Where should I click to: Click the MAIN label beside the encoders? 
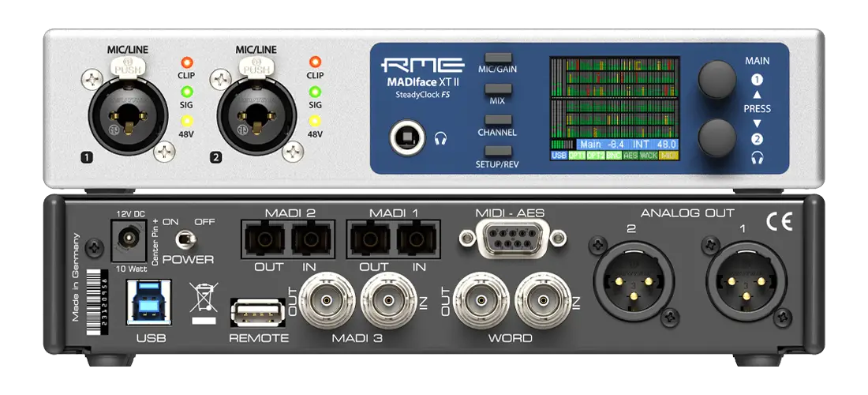pyautogui.click(x=757, y=61)
